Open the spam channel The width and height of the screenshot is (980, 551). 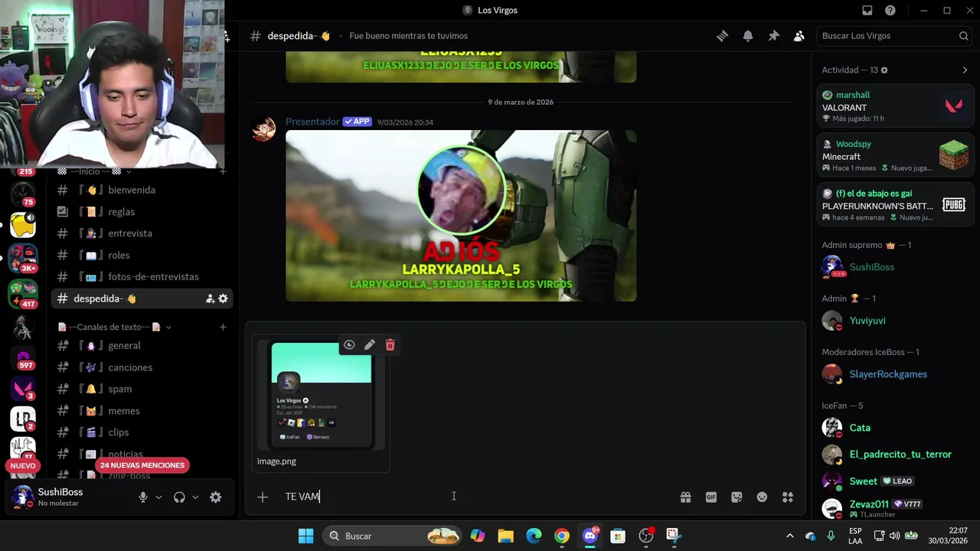[x=142, y=389]
